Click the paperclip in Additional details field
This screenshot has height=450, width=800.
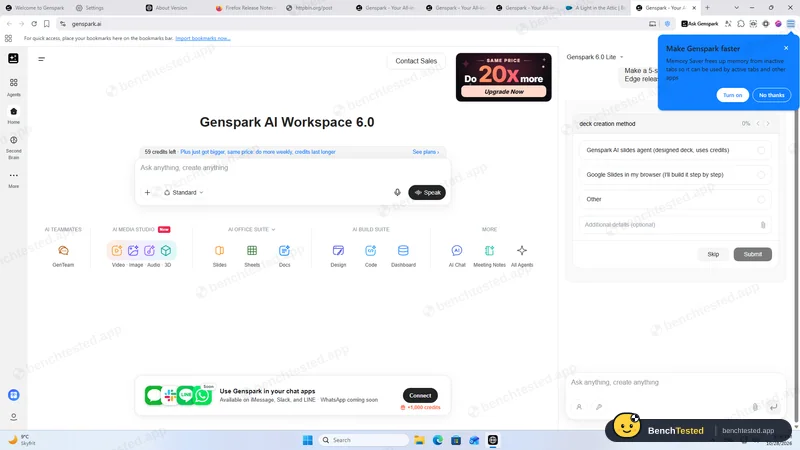[x=763, y=224]
